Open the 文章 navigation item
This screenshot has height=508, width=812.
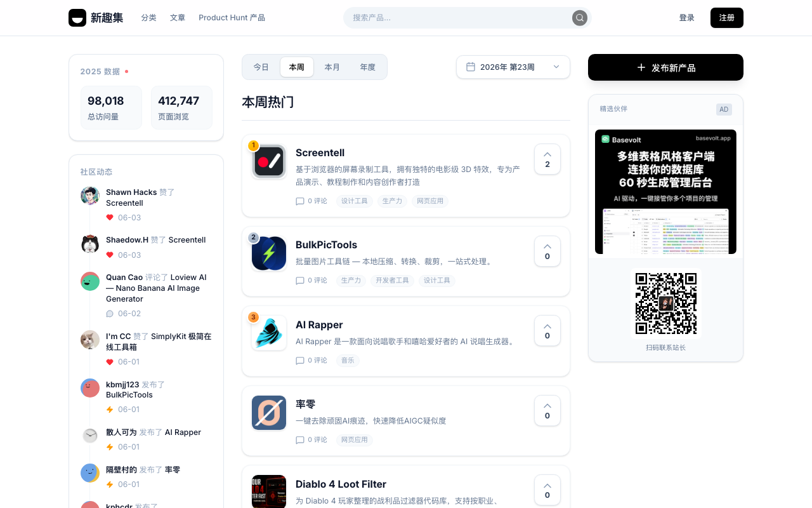point(178,18)
